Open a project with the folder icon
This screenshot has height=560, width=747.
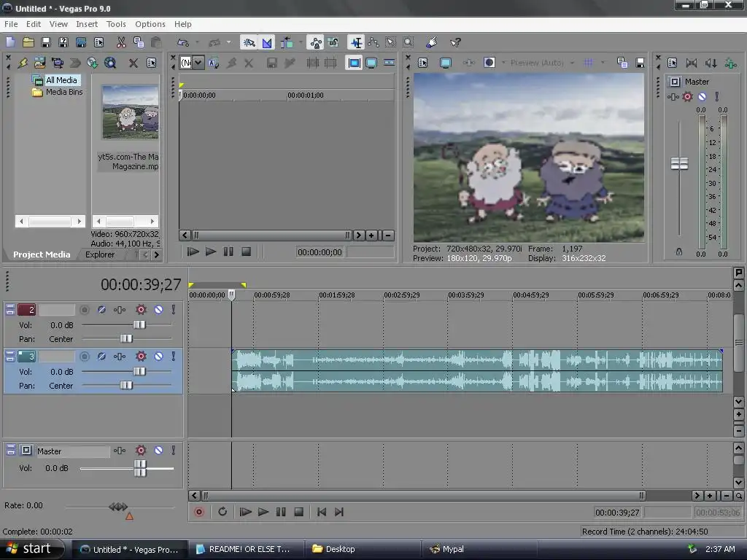pos(28,42)
